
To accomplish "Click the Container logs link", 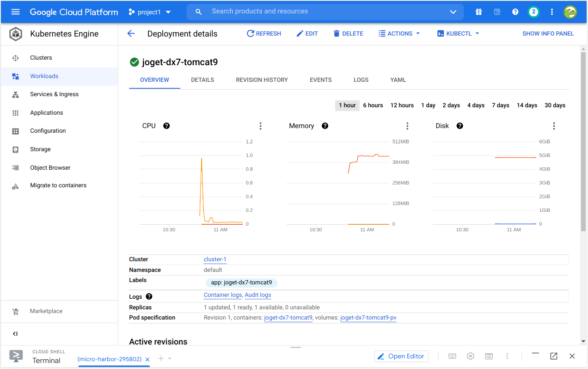I will click(223, 295).
